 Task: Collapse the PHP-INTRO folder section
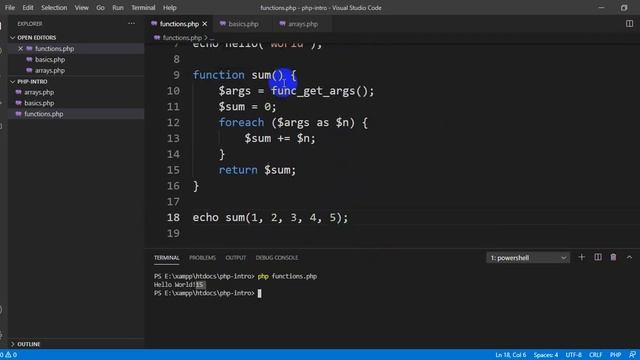click(x=32, y=82)
